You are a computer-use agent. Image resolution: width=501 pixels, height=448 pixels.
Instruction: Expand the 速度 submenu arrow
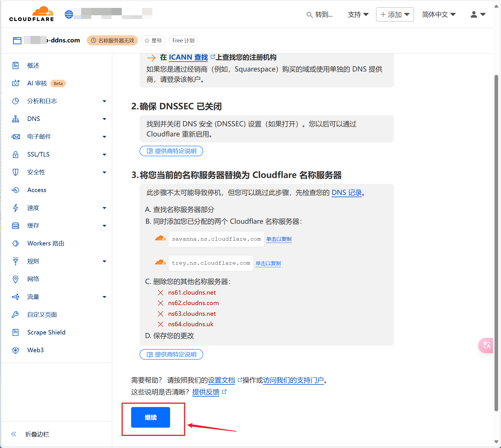[x=104, y=208]
